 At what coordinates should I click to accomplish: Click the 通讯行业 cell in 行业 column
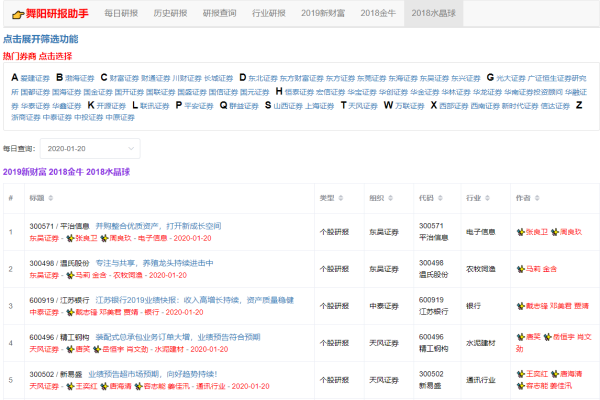pos(481,380)
